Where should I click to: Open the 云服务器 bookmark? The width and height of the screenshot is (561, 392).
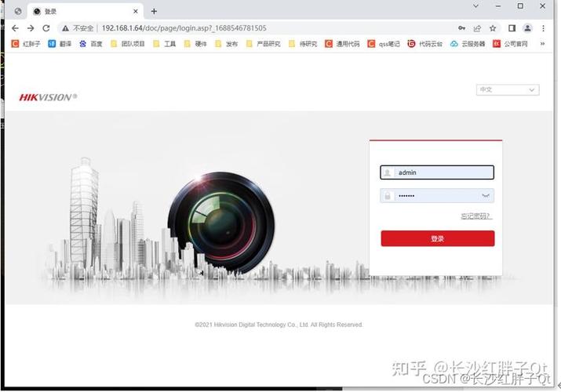tap(468, 44)
